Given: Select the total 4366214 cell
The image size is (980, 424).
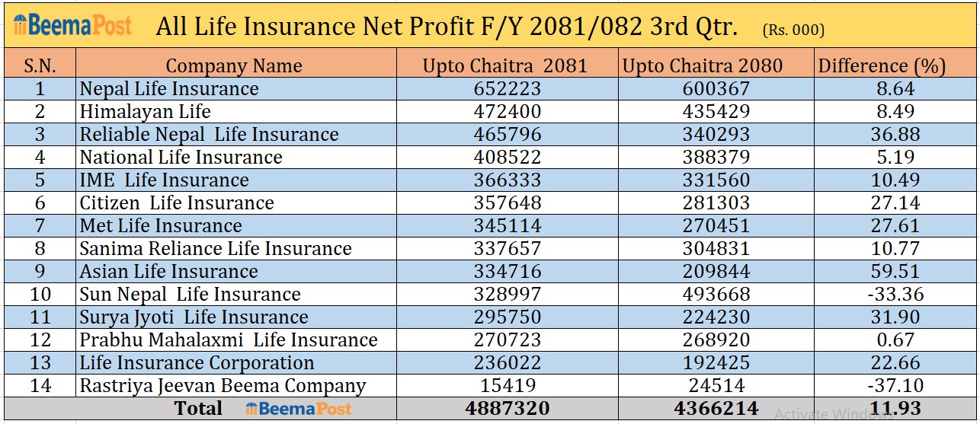Looking at the screenshot, I should click(x=716, y=409).
